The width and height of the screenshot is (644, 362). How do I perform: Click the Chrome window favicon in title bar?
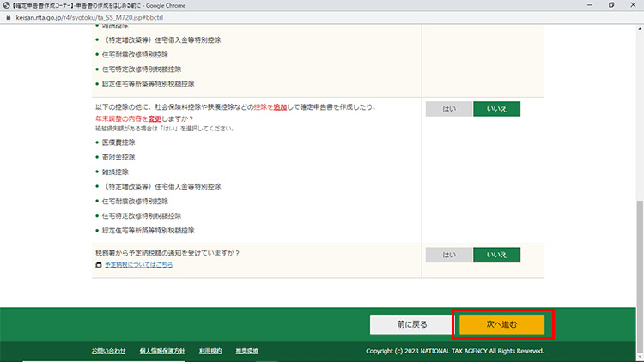7,4
